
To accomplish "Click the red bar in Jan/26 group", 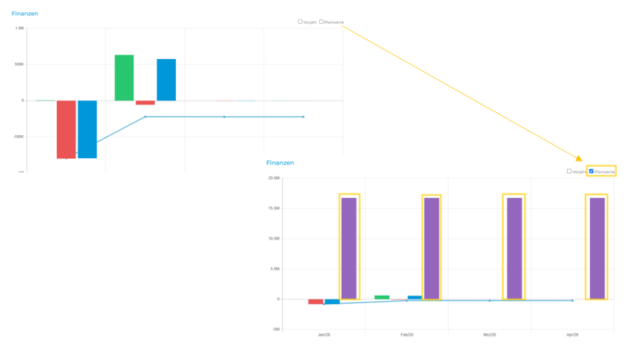I will (316, 301).
